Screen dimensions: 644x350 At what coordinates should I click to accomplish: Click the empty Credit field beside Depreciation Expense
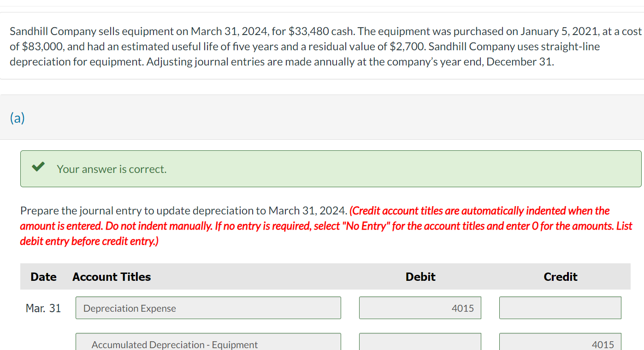pos(560,308)
